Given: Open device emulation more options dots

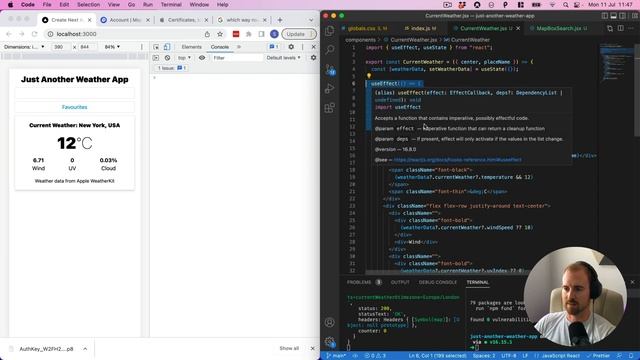Looking at the screenshot, I should click(142, 47).
